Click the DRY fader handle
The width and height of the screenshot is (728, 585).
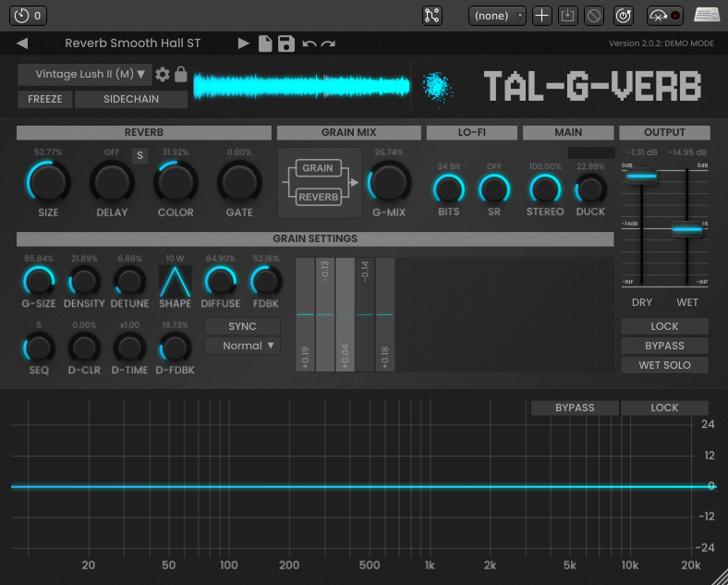[642, 176]
